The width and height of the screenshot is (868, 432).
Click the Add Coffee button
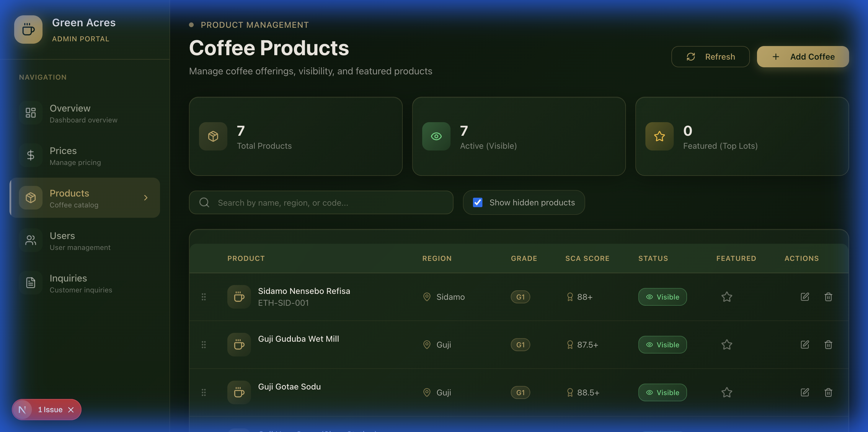(x=803, y=57)
